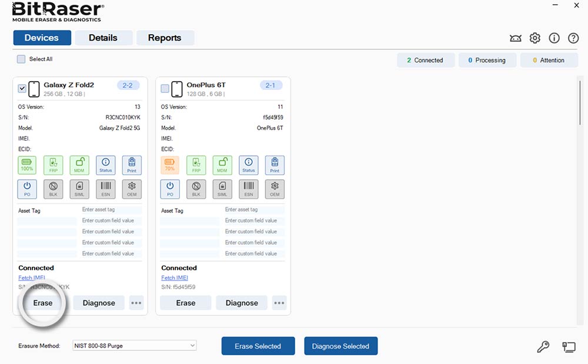Click Galaxy Z Fold2 BLK icon
The height and width of the screenshot is (364, 588).
click(x=54, y=189)
